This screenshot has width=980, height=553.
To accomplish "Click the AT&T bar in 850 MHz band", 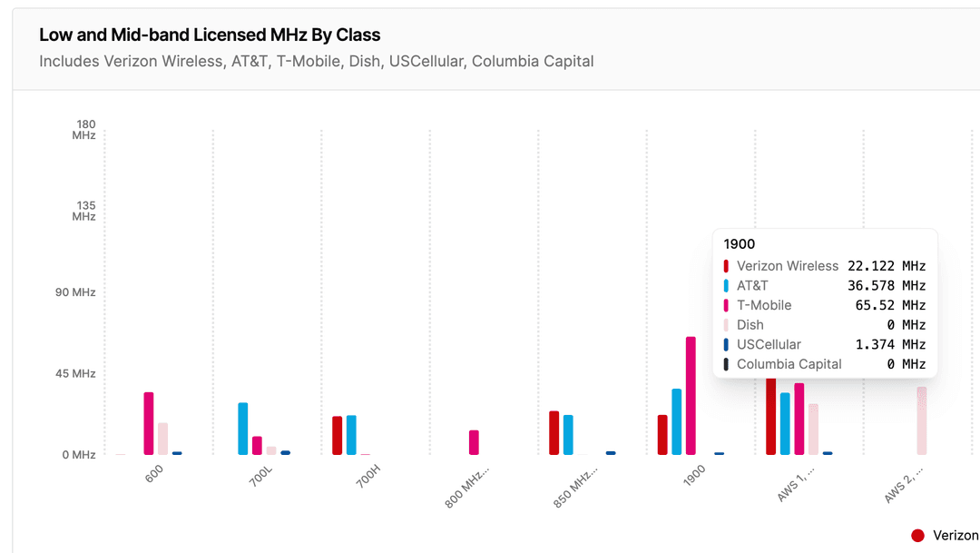I will [x=568, y=435].
